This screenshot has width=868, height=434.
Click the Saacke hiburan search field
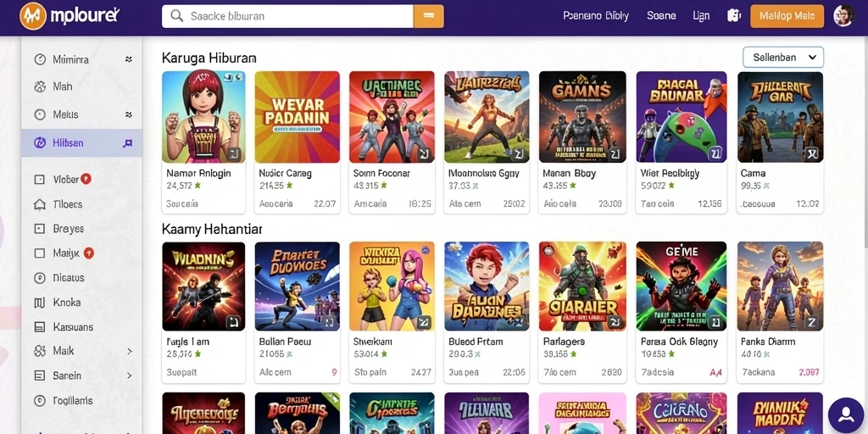(288, 16)
